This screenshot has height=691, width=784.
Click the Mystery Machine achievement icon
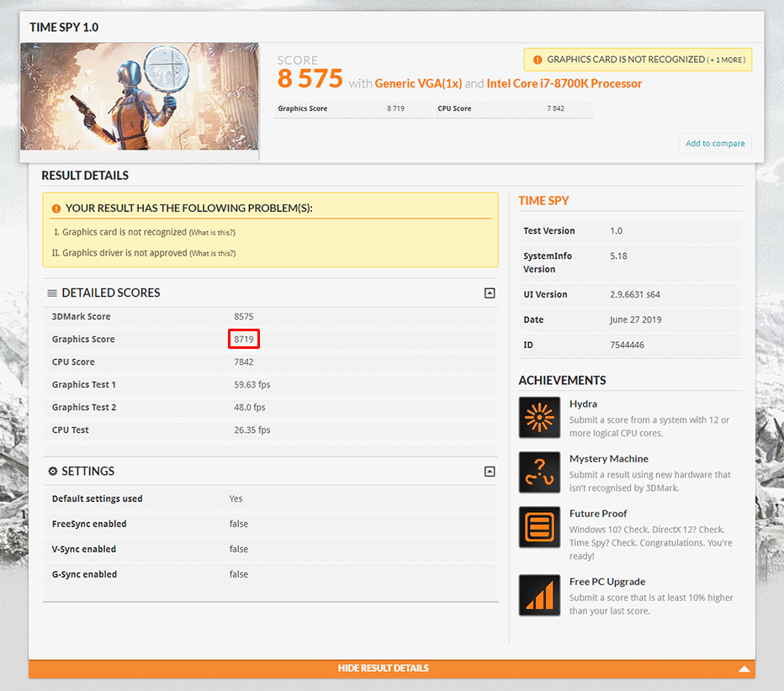pos(539,472)
